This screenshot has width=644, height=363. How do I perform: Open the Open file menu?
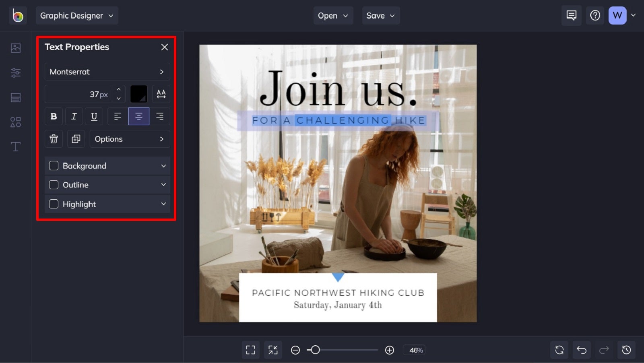pyautogui.click(x=333, y=15)
